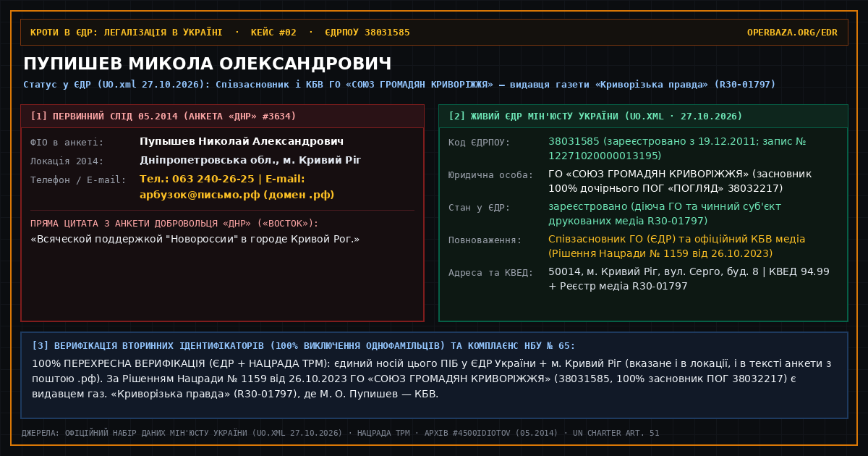Viewport: 868px width, 456px height.
Task: Click the orange value 'Співзасновник ГО (ЄДР)'
Action: 677,246
